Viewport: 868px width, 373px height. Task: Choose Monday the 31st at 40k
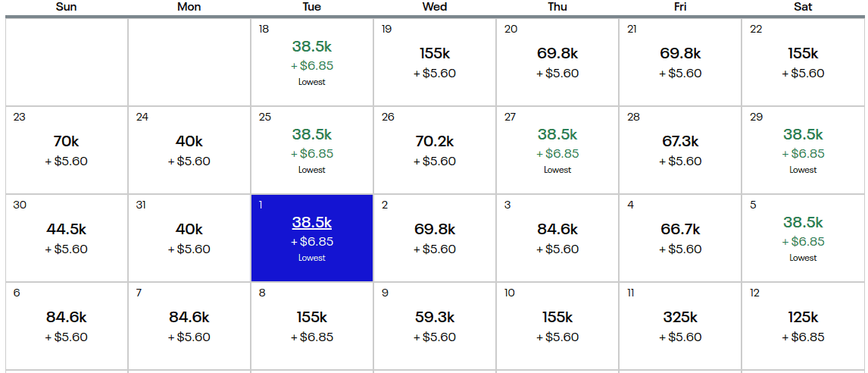(189, 238)
